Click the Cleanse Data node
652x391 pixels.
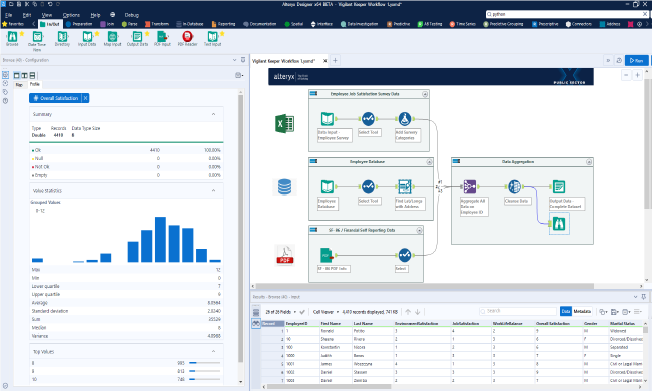(514, 186)
